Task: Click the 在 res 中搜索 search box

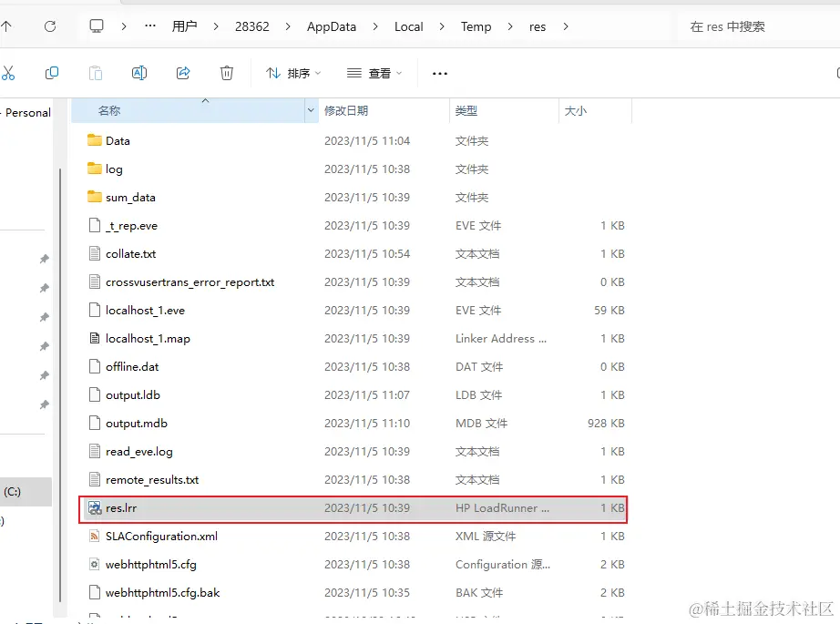Action: (x=755, y=26)
